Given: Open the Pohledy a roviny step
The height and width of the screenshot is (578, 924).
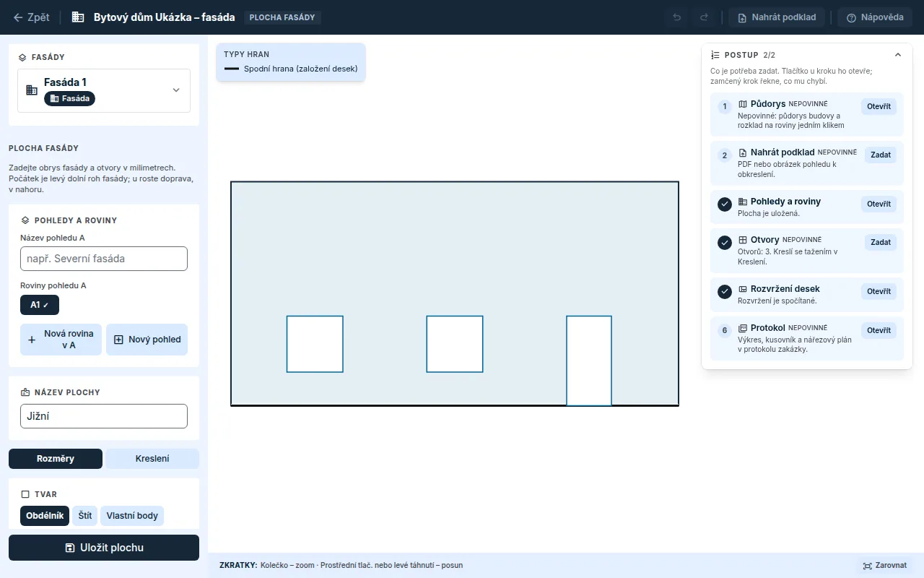Looking at the screenshot, I should 879,204.
